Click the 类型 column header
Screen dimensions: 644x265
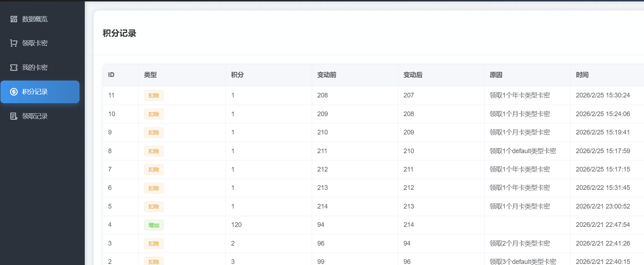tap(150, 75)
